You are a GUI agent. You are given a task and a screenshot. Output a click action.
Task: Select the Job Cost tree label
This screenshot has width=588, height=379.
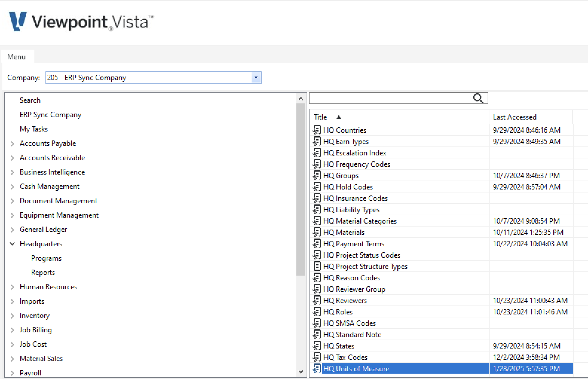coord(33,344)
